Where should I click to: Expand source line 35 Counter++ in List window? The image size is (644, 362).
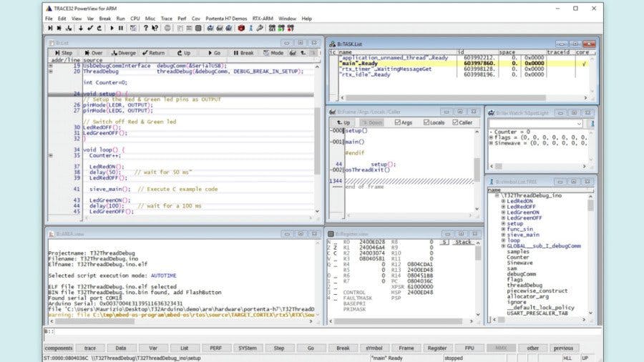pos(51,155)
